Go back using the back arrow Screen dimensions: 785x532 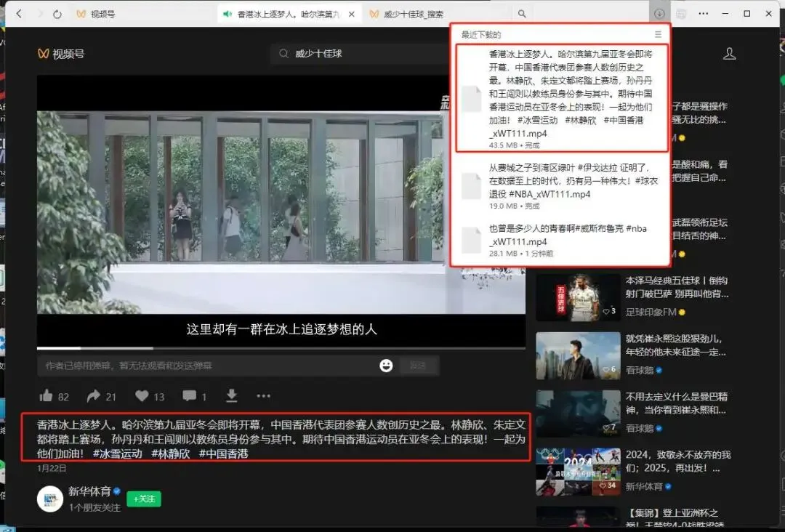pyautogui.click(x=19, y=14)
